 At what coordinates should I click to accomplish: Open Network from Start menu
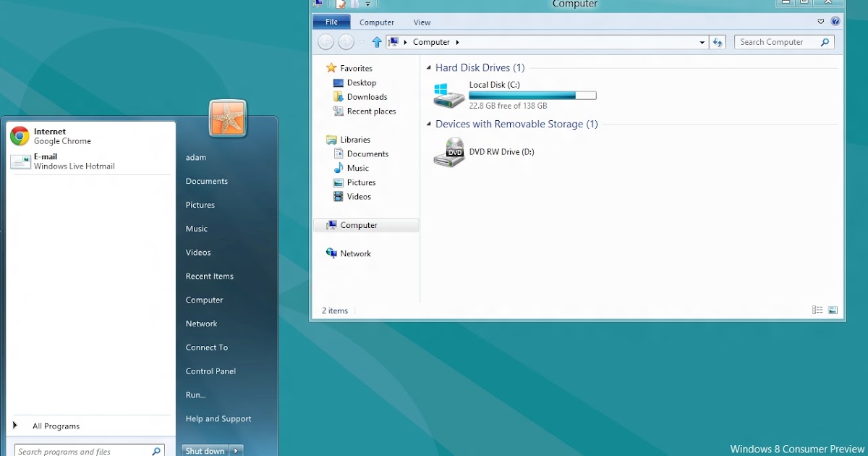point(202,324)
